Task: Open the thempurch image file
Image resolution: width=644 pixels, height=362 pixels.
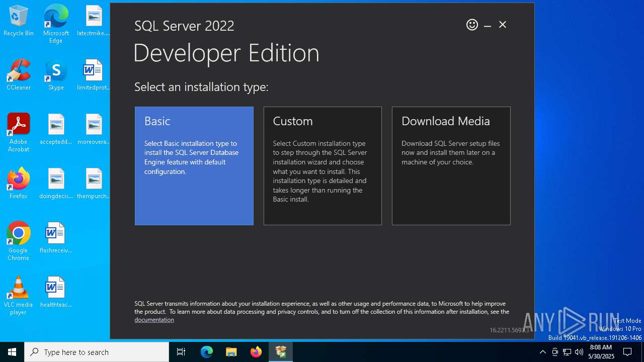Action: [x=94, y=184]
